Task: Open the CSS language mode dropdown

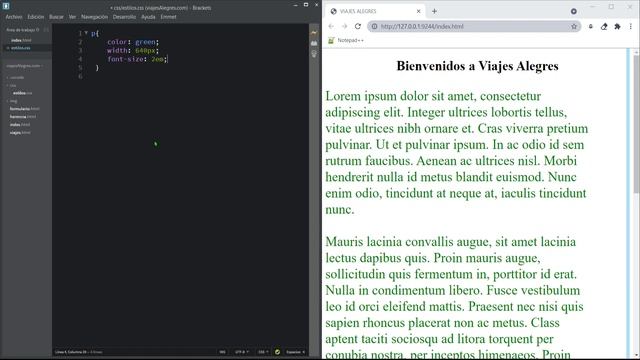Action: 262,352
